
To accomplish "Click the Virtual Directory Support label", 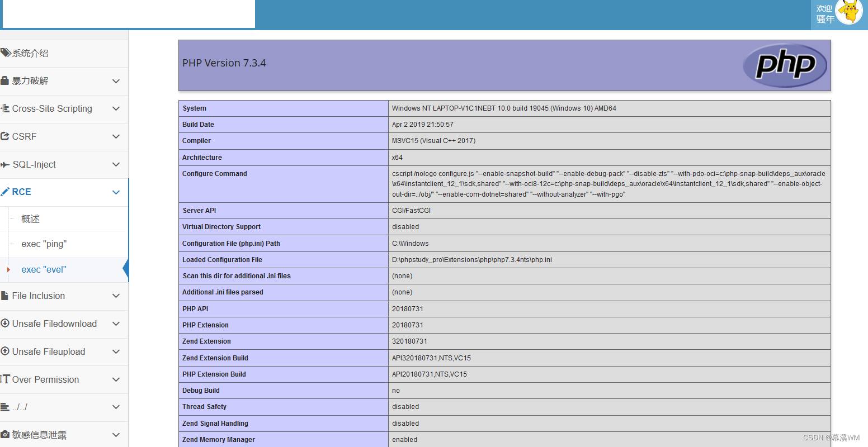I will (221, 227).
